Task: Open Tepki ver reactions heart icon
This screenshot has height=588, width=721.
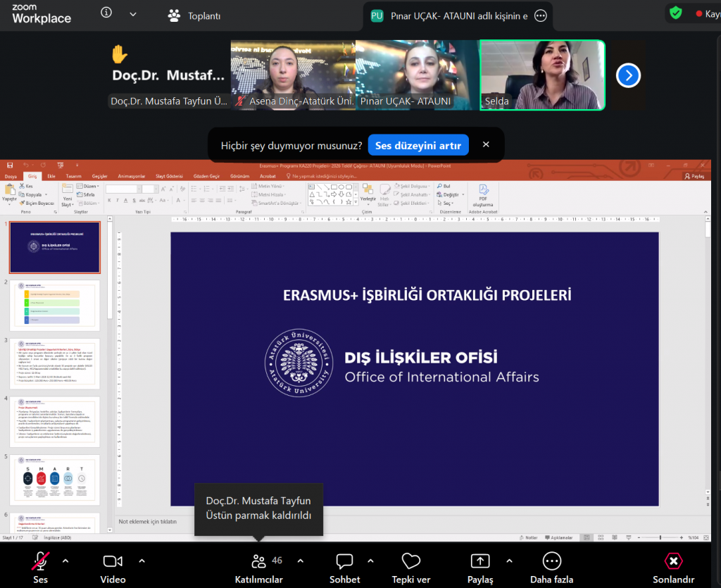Action: tap(411, 561)
